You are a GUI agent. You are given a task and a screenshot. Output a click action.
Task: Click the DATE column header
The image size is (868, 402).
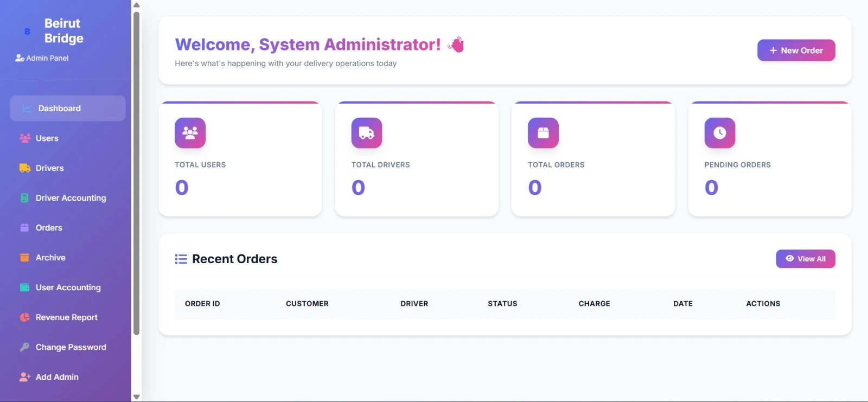point(683,304)
